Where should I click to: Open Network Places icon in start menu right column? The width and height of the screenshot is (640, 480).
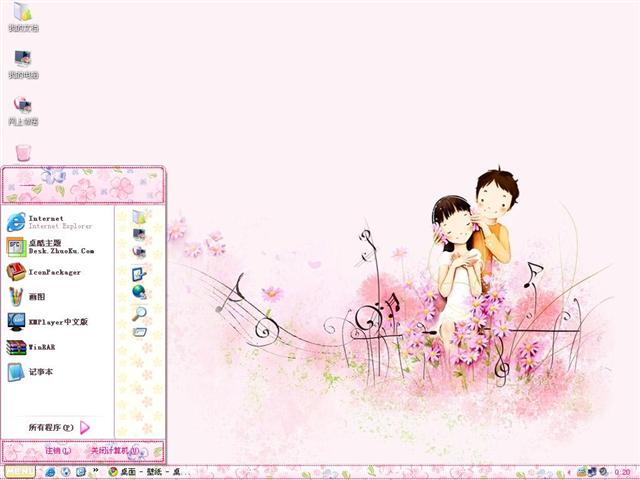point(139,252)
